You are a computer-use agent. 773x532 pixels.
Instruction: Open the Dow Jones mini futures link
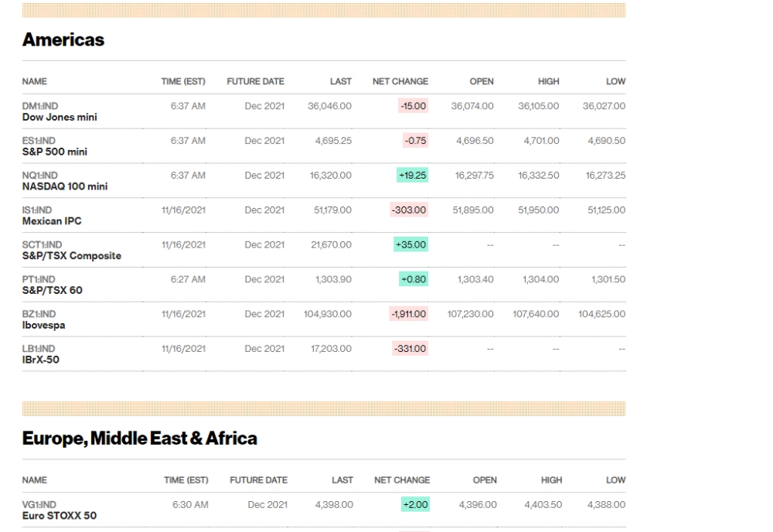[60, 118]
